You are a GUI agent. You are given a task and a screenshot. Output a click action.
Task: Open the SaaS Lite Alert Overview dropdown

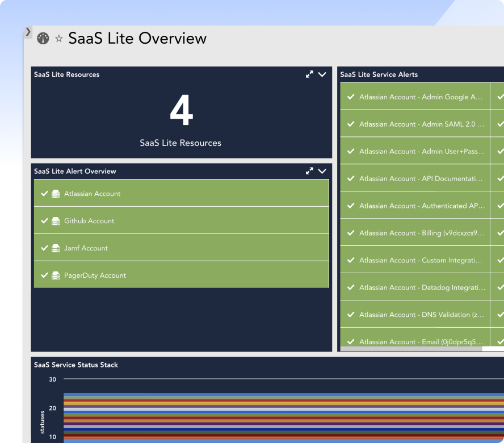[322, 171]
